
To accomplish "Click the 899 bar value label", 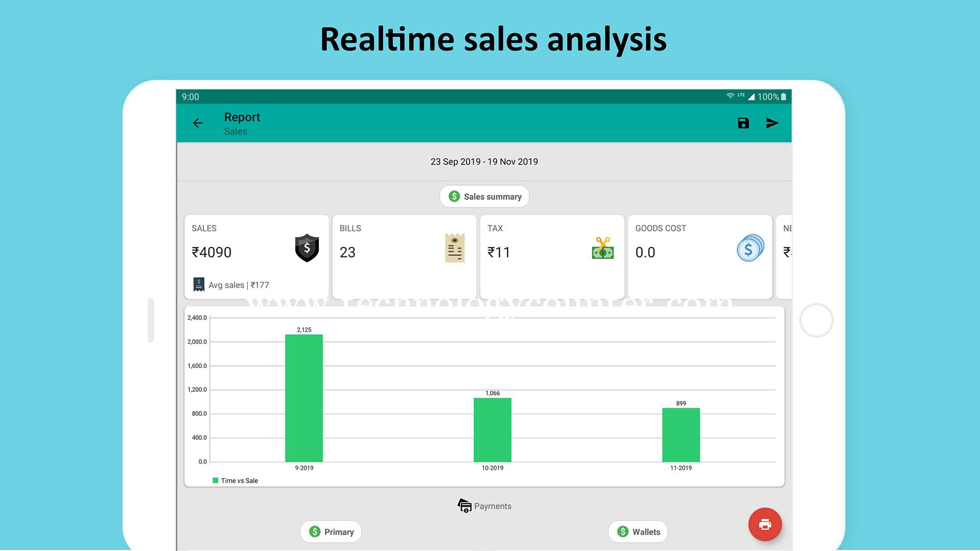I will click(681, 403).
